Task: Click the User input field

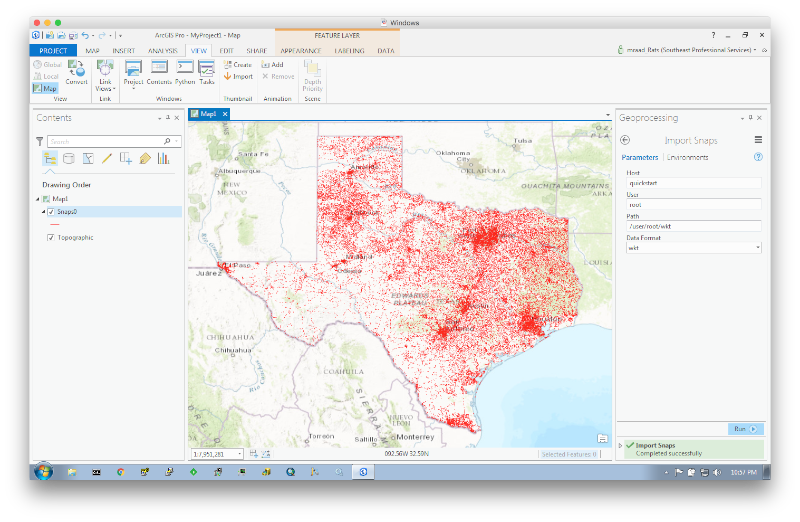Action: (693, 205)
